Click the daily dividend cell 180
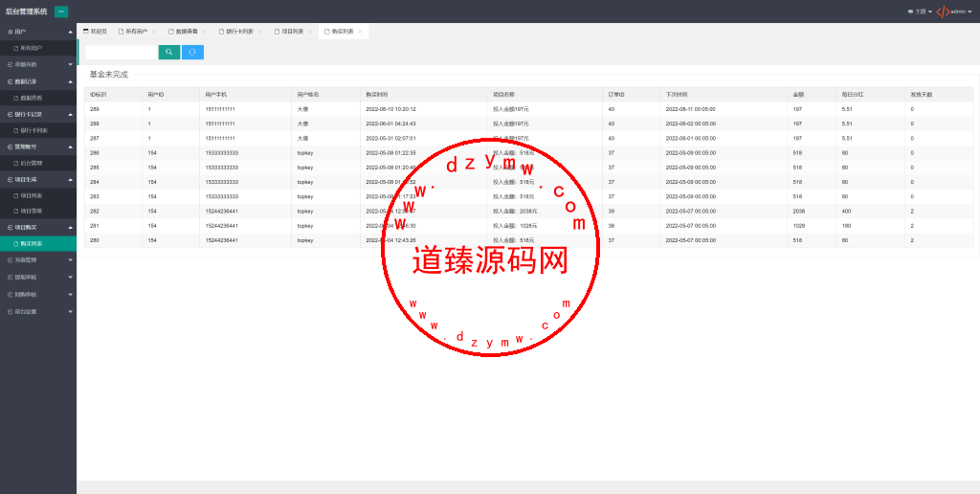The width and height of the screenshot is (980, 494). (846, 226)
